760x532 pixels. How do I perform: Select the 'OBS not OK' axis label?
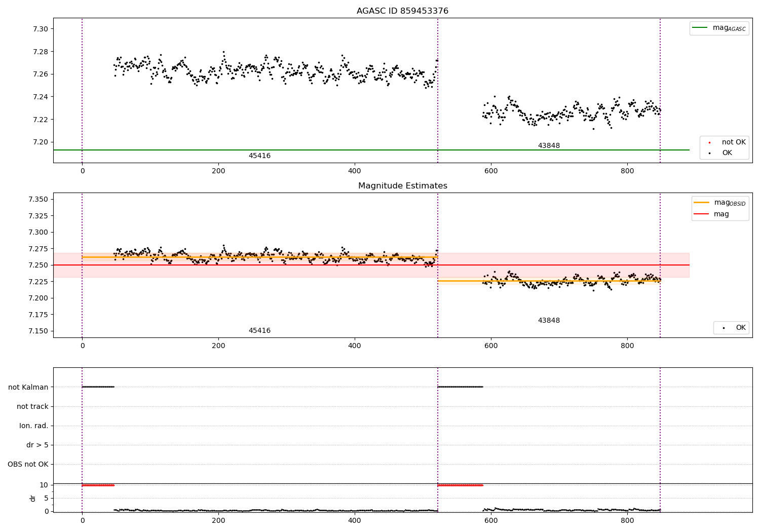[x=28, y=465]
